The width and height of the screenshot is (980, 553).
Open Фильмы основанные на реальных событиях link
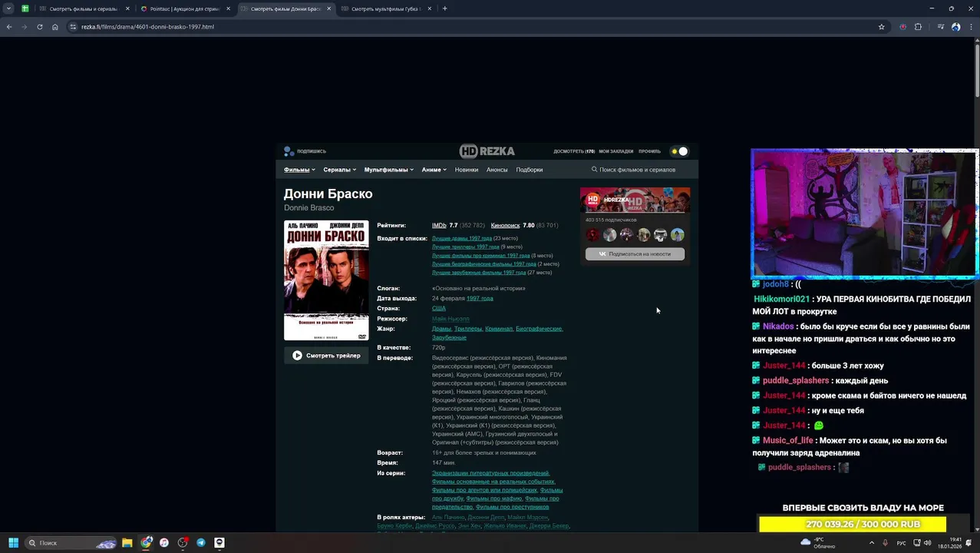pos(493,482)
